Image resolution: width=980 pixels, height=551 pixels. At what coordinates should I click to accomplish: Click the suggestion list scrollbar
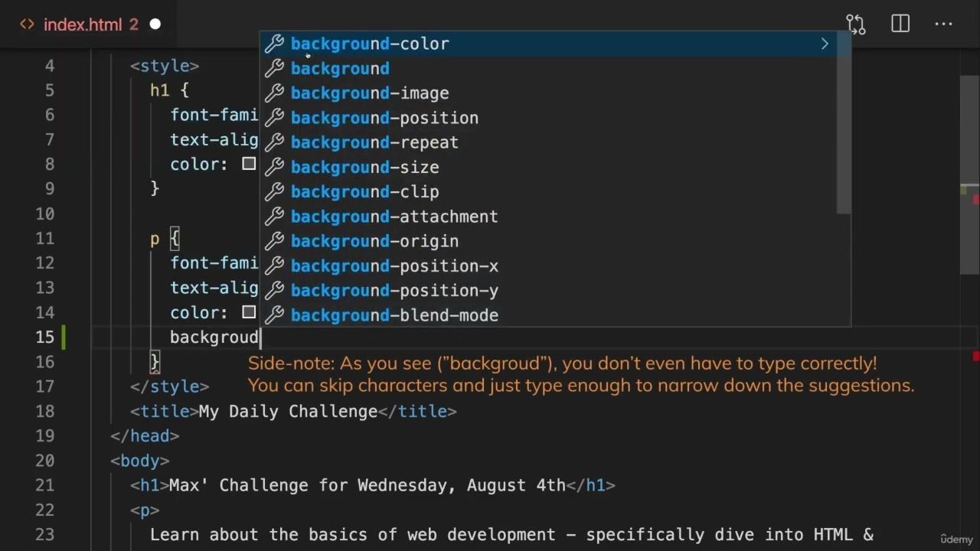click(x=844, y=122)
